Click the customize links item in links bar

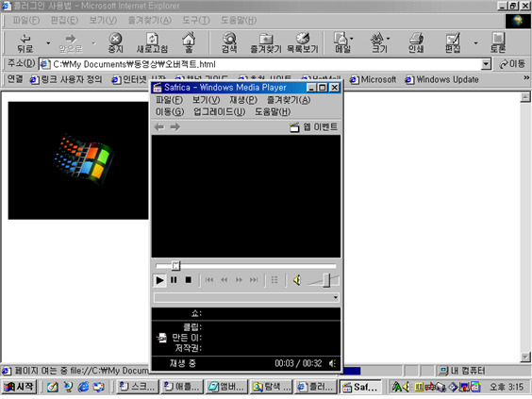pyautogui.click(x=66, y=80)
